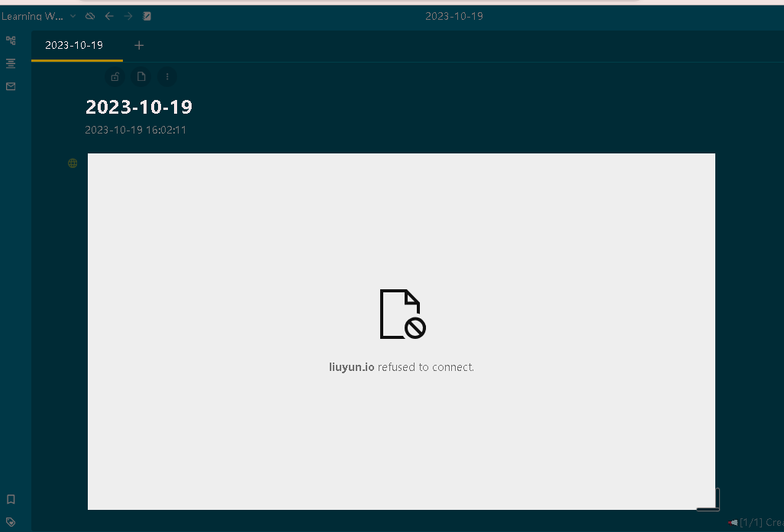
Task: Click the document icon in breadcrumb bar
Action: 141,76
